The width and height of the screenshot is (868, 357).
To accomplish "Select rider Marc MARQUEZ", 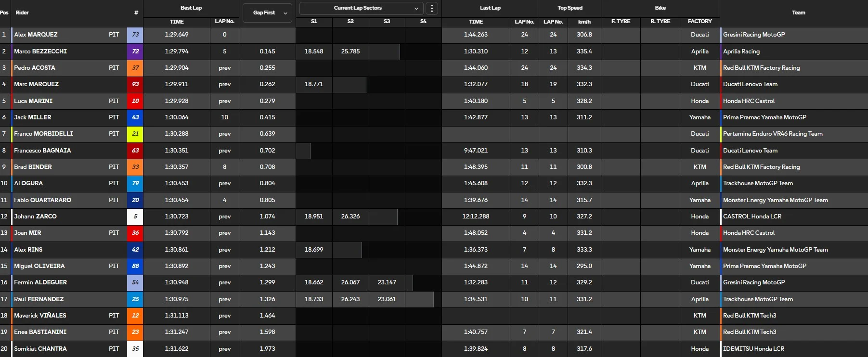I will tap(36, 84).
